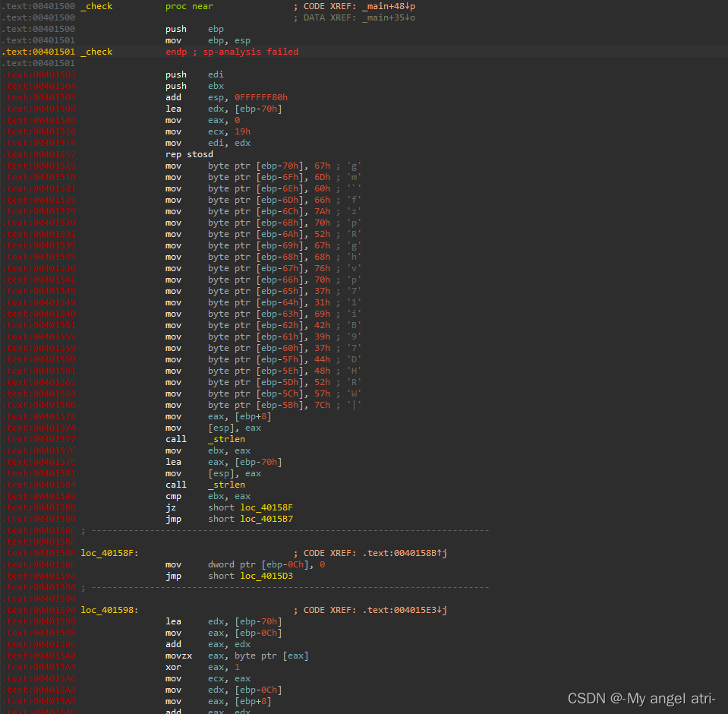Click 'add eax, edx' at 0040159E

[x=208, y=644]
